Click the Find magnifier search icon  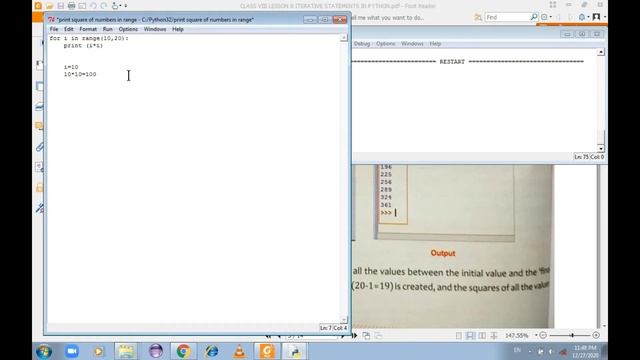(x=533, y=17)
